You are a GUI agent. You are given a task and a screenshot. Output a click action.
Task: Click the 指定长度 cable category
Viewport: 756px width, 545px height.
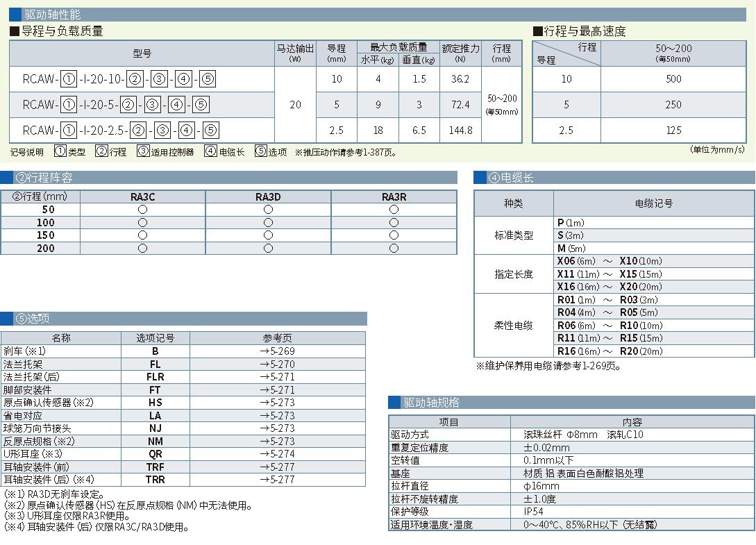514,274
